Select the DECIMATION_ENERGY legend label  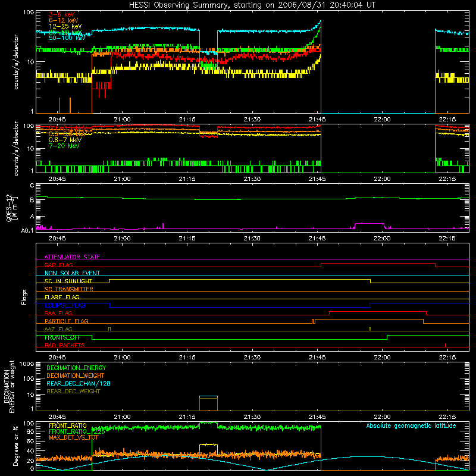76,368
